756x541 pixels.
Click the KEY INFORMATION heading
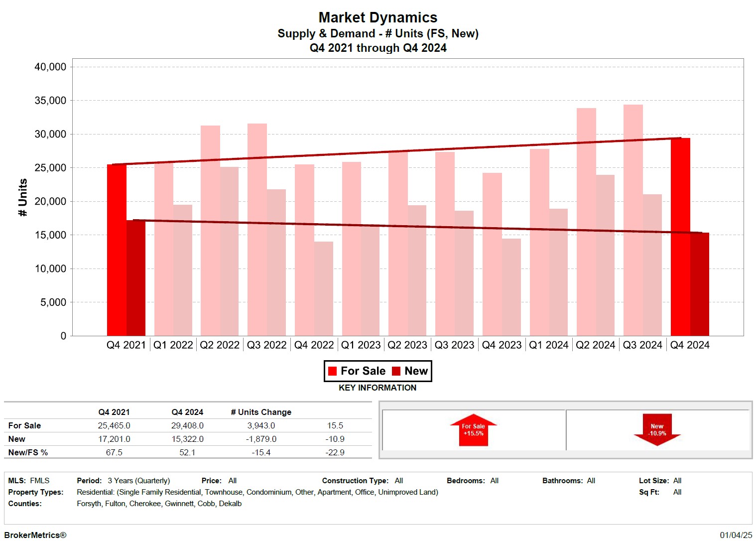378,388
